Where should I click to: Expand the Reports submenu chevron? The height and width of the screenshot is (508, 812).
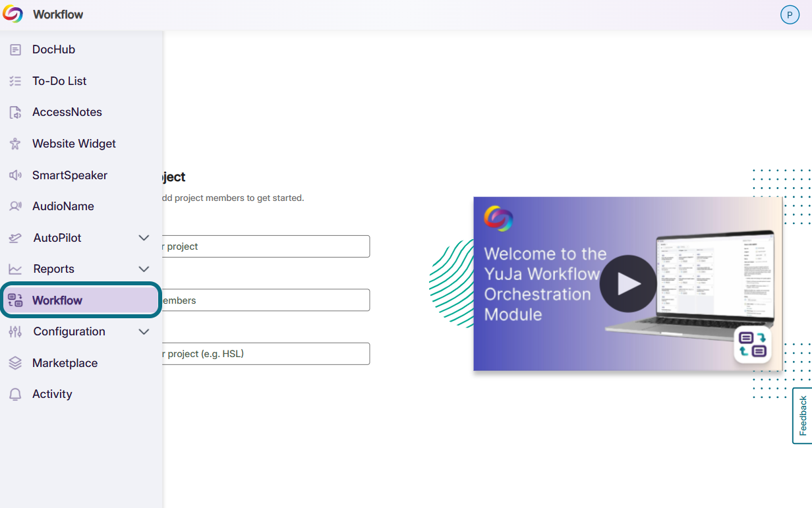[x=144, y=269]
